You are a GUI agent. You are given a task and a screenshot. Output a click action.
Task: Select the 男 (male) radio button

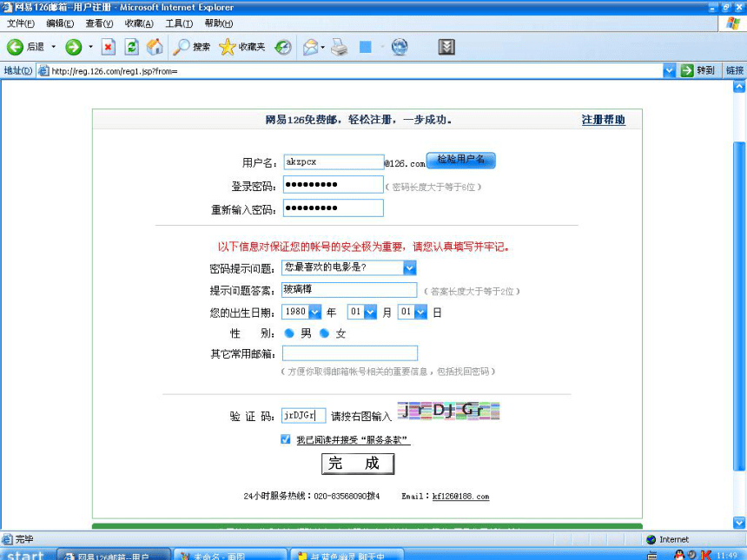(288, 333)
